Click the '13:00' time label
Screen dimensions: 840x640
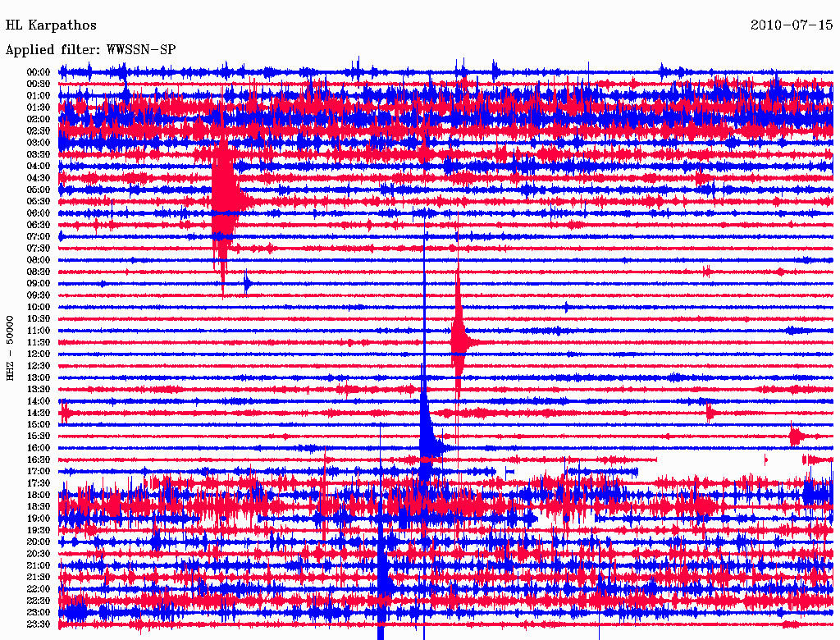click(x=38, y=377)
